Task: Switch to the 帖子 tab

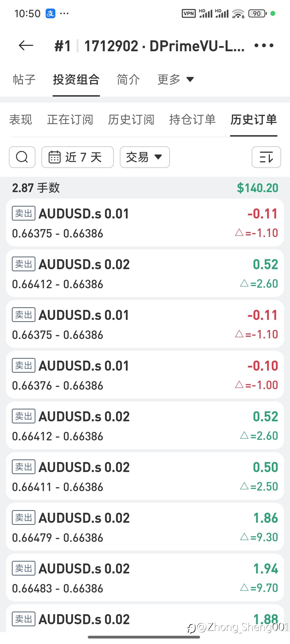Action: tap(24, 79)
